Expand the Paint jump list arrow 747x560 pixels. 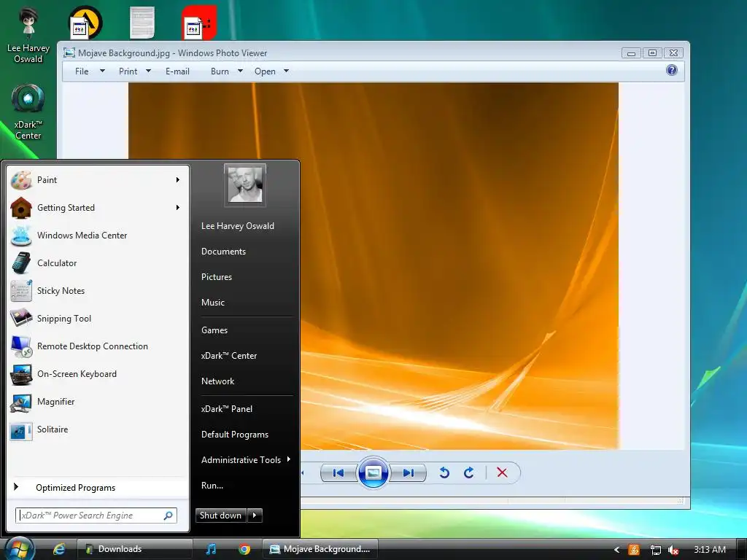click(x=178, y=180)
